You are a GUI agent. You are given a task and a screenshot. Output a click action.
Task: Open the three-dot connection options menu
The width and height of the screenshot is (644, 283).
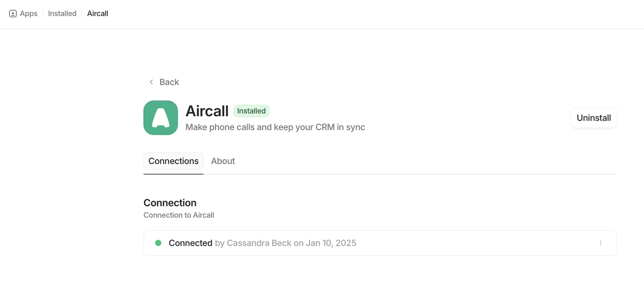600,243
